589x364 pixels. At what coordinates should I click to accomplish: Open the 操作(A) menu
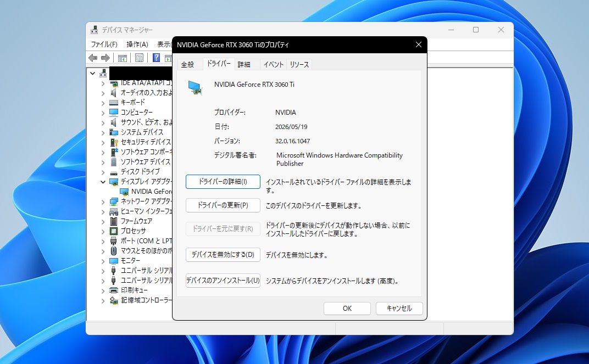137,44
